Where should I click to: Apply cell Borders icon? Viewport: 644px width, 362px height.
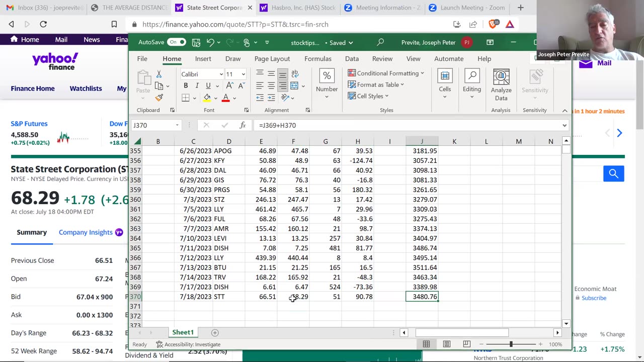point(186,98)
